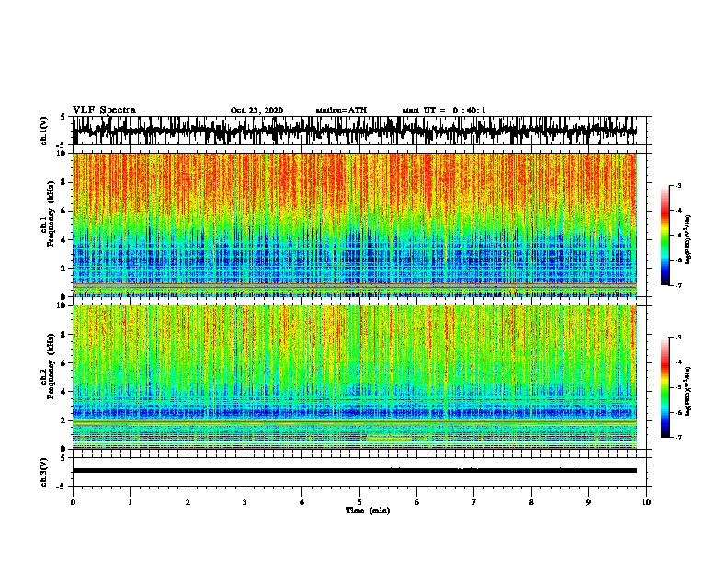Click the ch.1 voltage waveform trace
728x563 pixels.
point(354,131)
